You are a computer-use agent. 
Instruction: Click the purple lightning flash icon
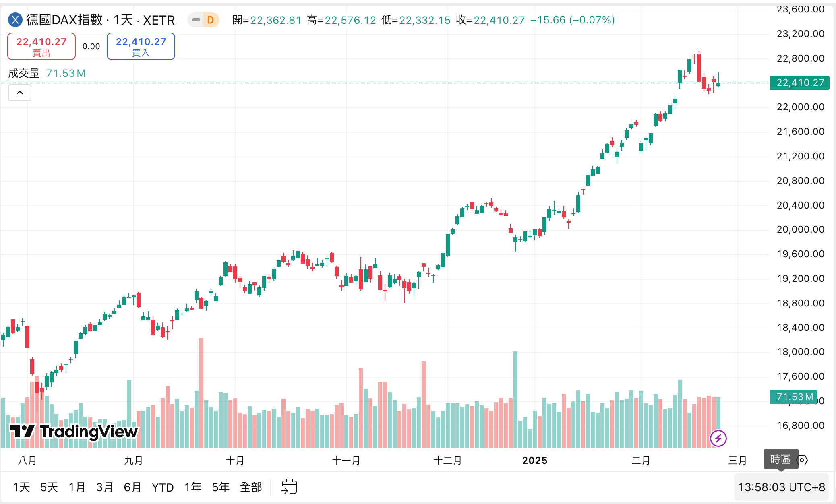point(718,438)
